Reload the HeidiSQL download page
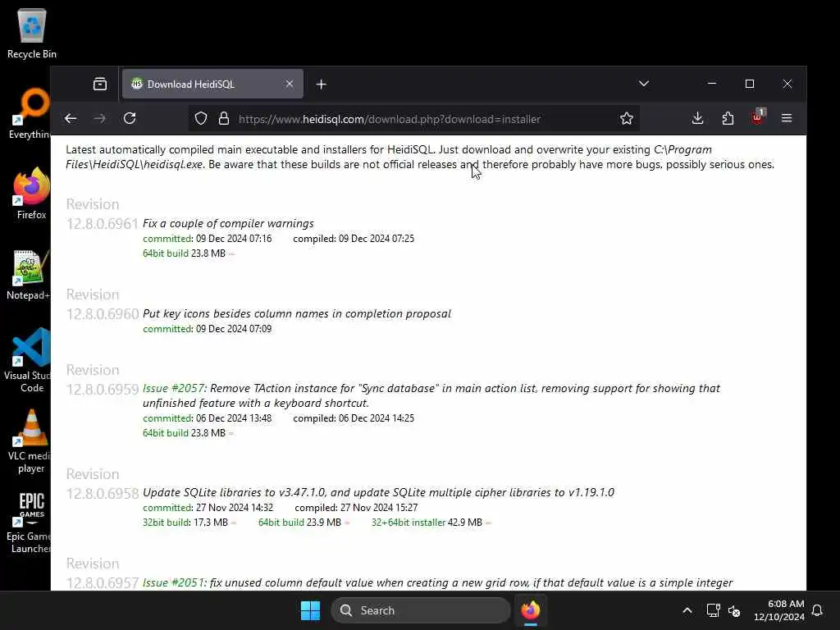840x630 pixels. tap(130, 118)
